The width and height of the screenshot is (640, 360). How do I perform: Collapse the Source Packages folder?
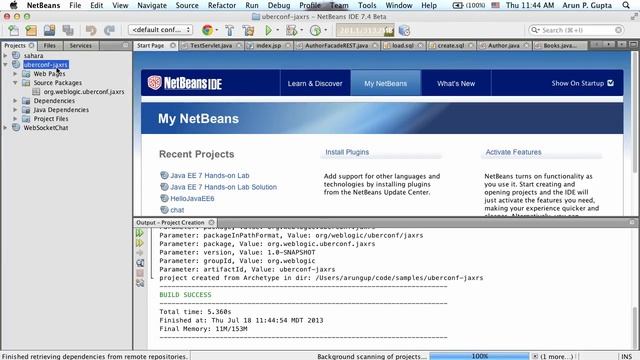pyautogui.click(x=15, y=82)
